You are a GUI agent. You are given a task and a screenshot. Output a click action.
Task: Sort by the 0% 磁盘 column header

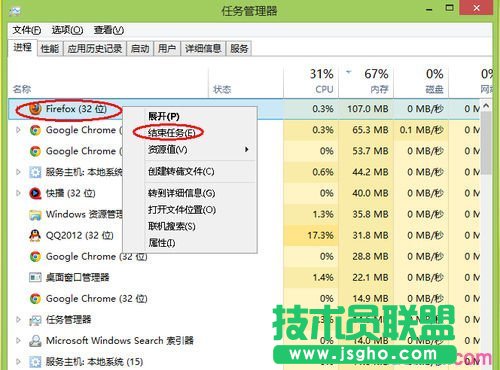click(x=421, y=82)
